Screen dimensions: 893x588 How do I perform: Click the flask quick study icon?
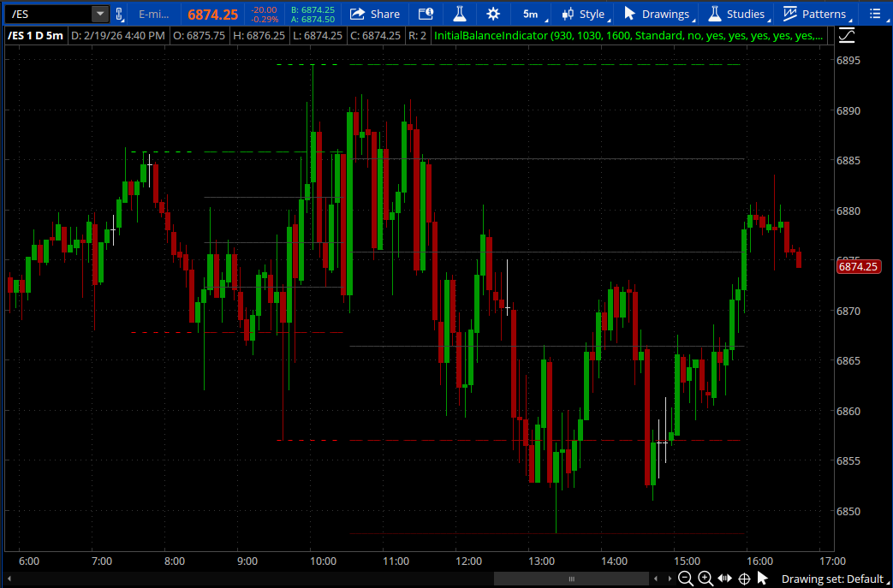[x=460, y=14]
